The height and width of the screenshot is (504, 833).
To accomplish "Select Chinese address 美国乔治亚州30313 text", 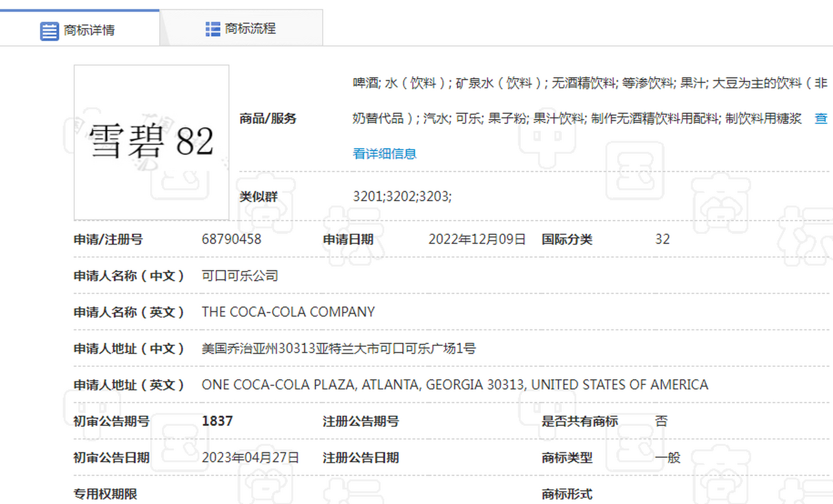I will pos(339,348).
